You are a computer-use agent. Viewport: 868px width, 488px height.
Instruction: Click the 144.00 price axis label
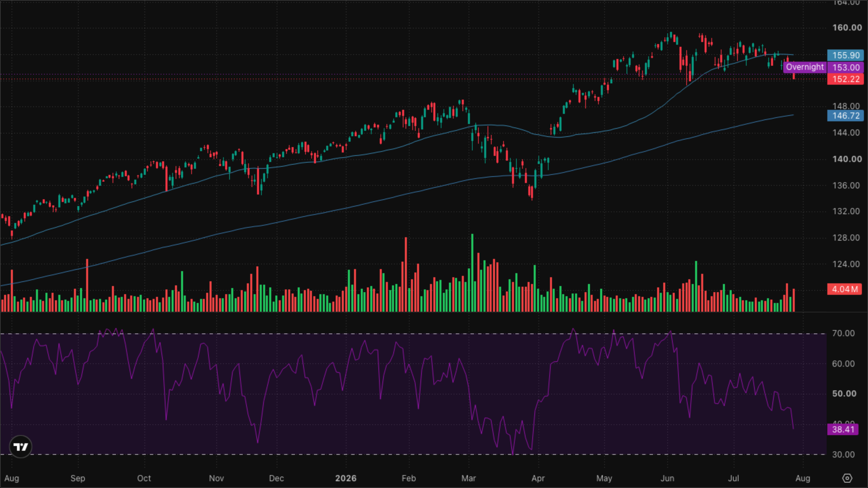(846, 133)
